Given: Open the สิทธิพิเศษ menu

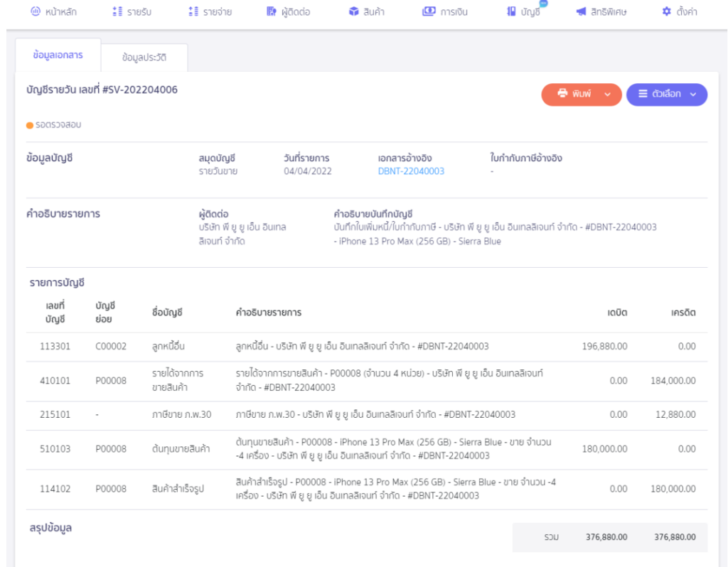Looking at the screenshot, I should click(x=601, y=11).
